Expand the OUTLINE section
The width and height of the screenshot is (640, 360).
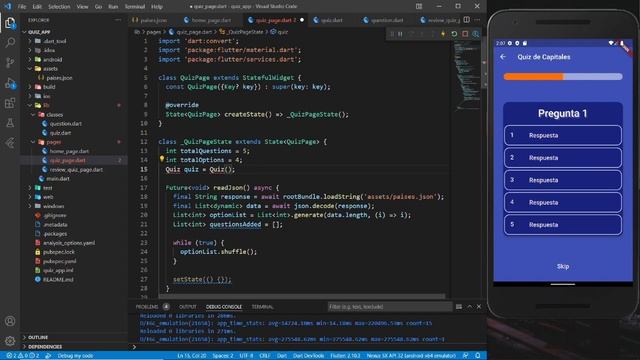pyautogui.click(x=38, y=338)
